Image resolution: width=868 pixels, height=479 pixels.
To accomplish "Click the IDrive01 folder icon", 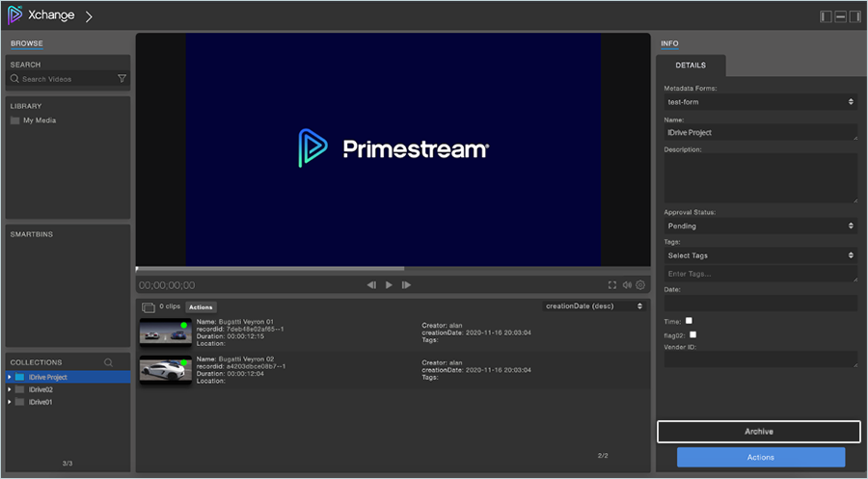I will tap(20, 402).
